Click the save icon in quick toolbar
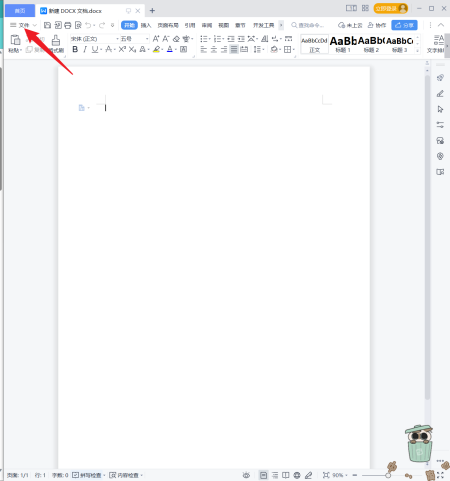 tap(47, 25)
